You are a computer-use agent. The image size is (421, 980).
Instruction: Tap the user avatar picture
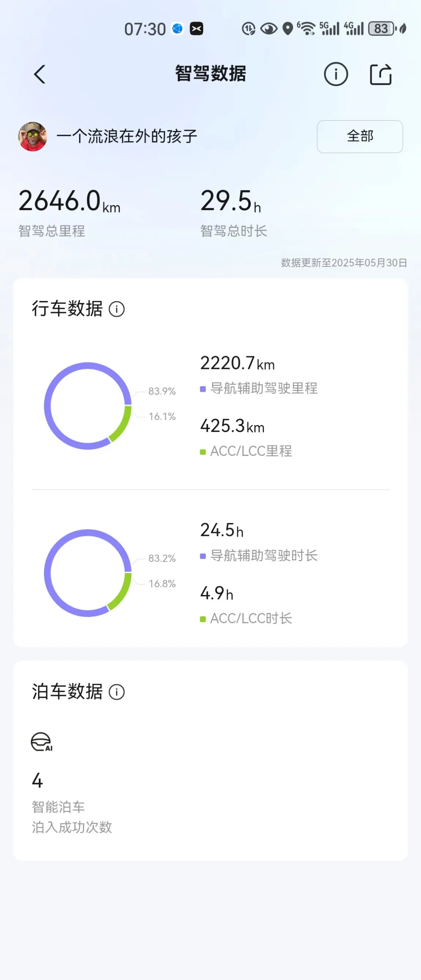[33, 137]
